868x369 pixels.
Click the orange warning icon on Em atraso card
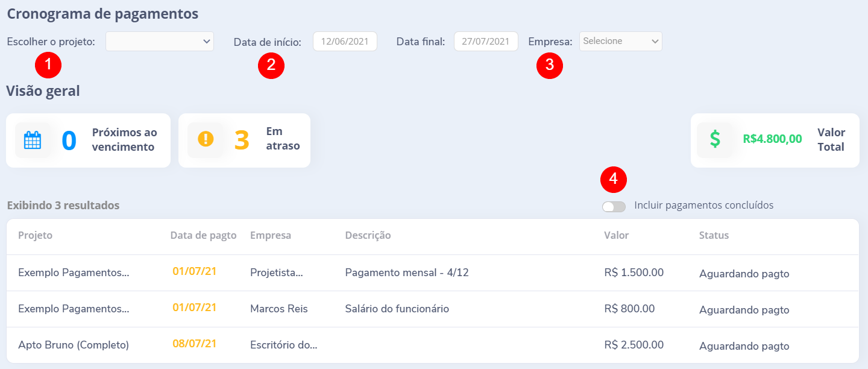[x=206, y=139]
